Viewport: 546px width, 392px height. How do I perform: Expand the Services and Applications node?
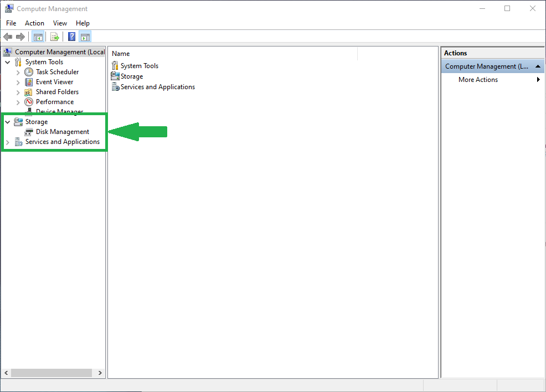pyautogui.click(x=8, y=142)
